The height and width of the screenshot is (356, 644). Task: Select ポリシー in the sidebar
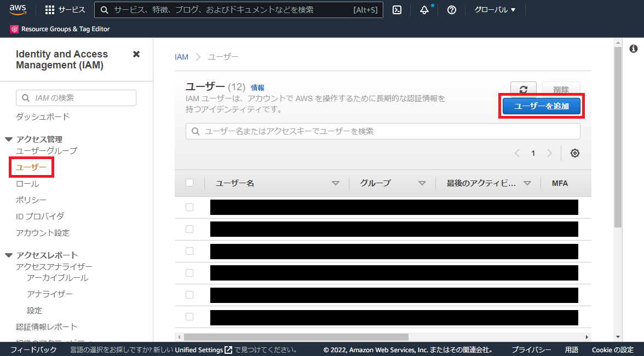coord(31,200)
